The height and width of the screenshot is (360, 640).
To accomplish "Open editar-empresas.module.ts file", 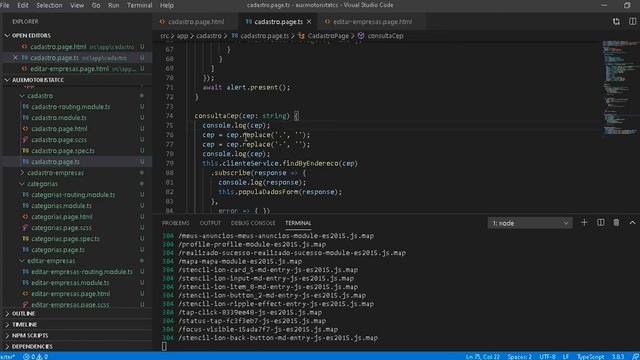I will [x=70, y=283].
